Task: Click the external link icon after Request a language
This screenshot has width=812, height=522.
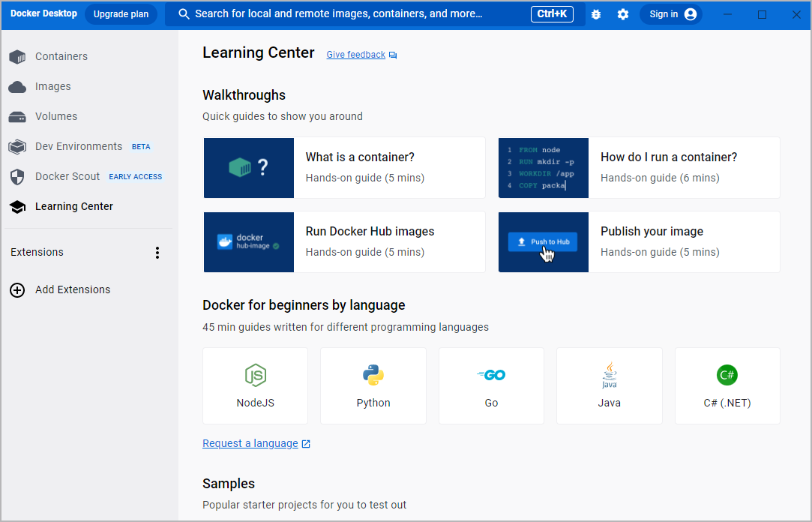Action: coord(306,444)
